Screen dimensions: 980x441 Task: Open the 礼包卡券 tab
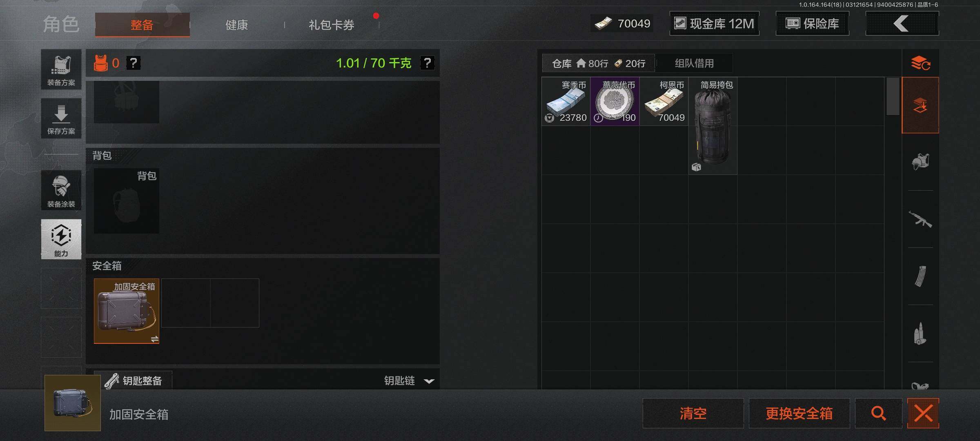pos(332,25)
